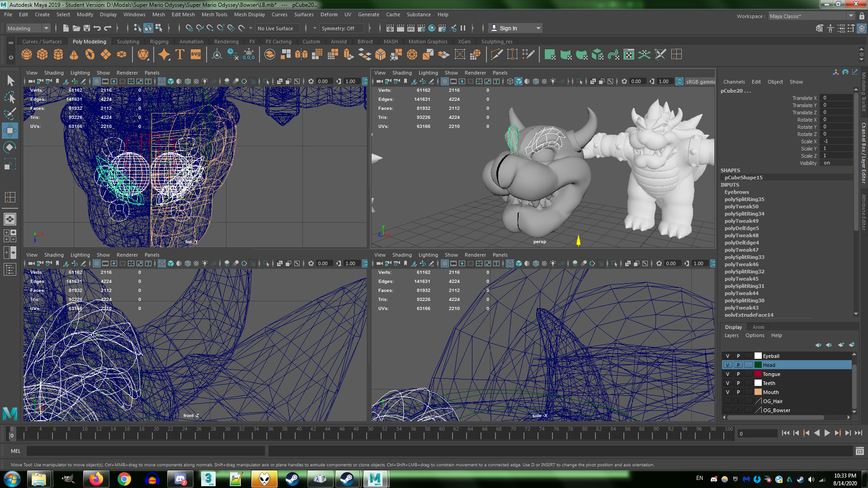Toggle playback P of Eyeball layer

pyautogui.click(x=738, y=356)
